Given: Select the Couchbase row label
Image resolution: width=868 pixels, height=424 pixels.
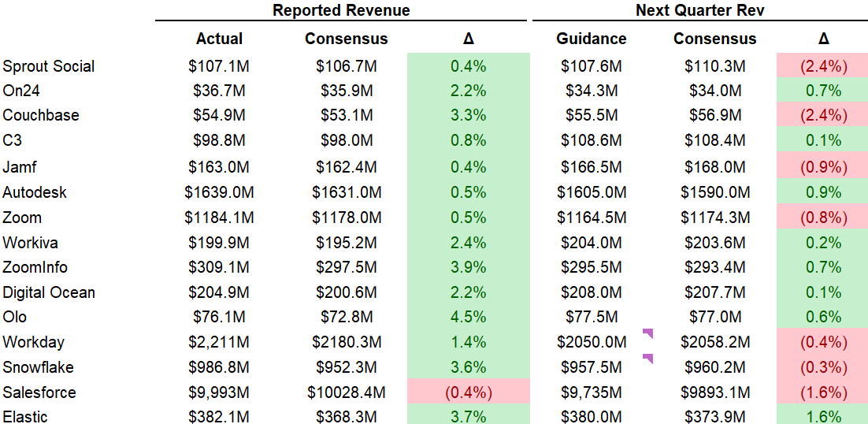Looking at the screenshot, I should (x=41, y=115).
